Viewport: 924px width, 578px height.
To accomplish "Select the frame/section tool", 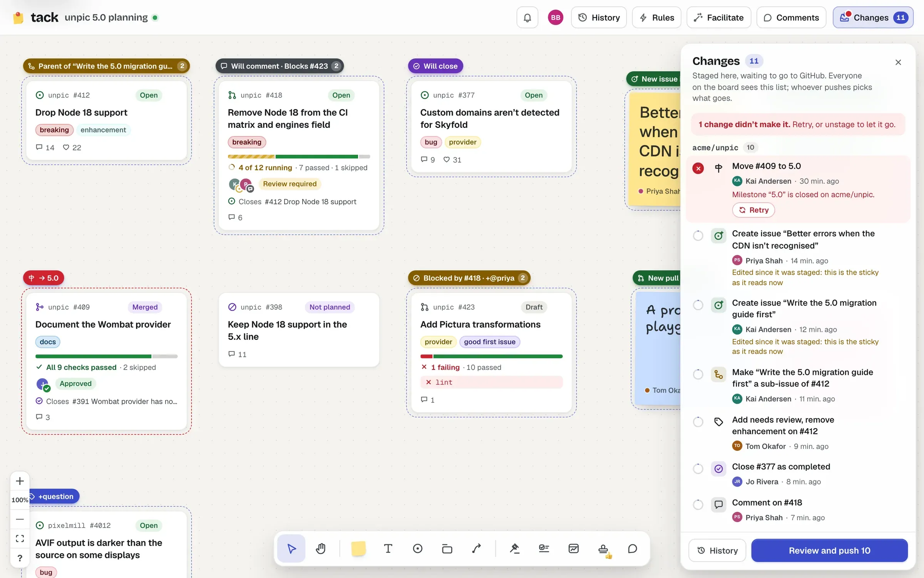I will tap(447, 548).
